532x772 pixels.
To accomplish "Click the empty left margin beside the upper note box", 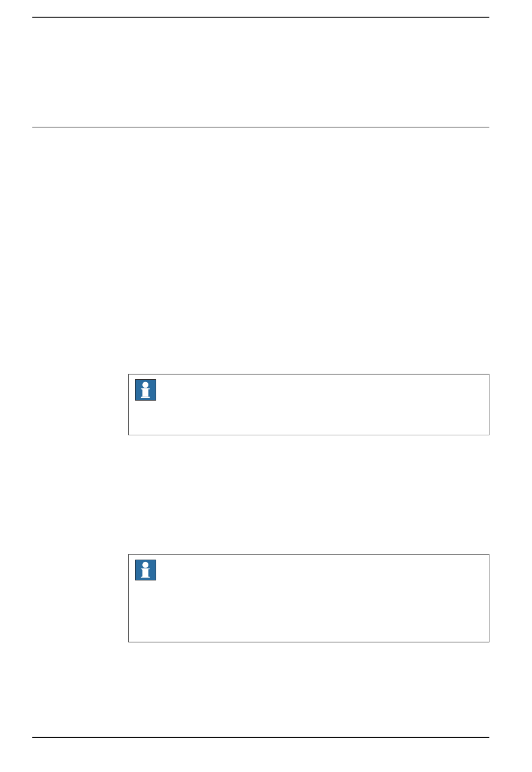I will point(80,404).
